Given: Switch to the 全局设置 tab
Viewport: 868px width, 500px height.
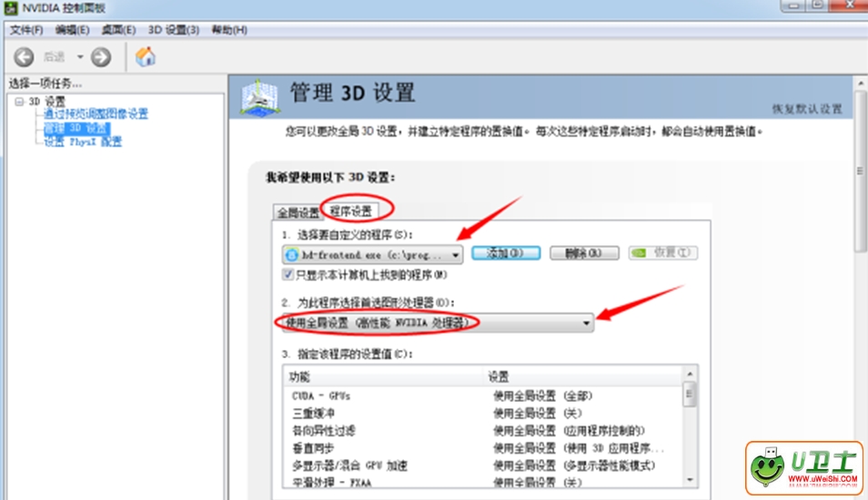Looking at the screenshot, I should click(x=298, y=213).
